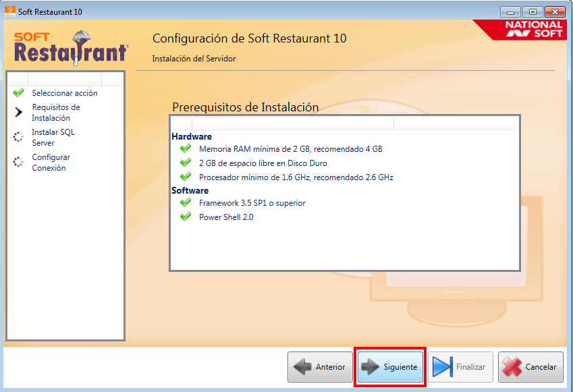Click the pending spinner beside Instalar SQL Server
573x392 pixels.
(18, 137)
